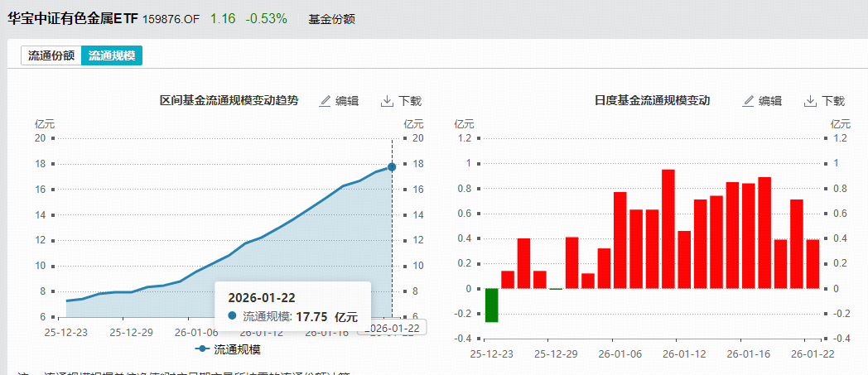Click the 日度基金流通规模变动 chart title
Screen dimensions: 868x375
tap(652, 100)
